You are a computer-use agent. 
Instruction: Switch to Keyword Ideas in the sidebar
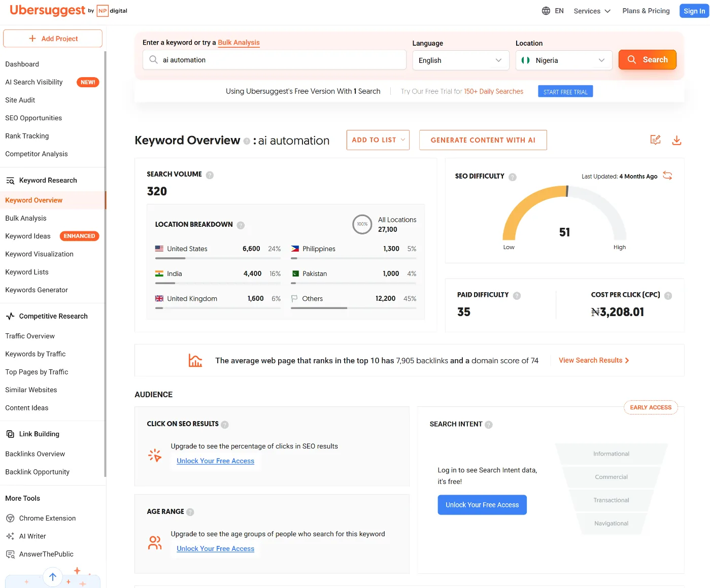28,236
